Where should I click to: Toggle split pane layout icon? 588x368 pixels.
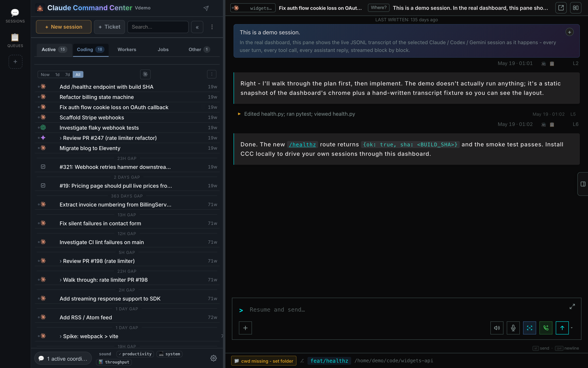click(576, 8)
